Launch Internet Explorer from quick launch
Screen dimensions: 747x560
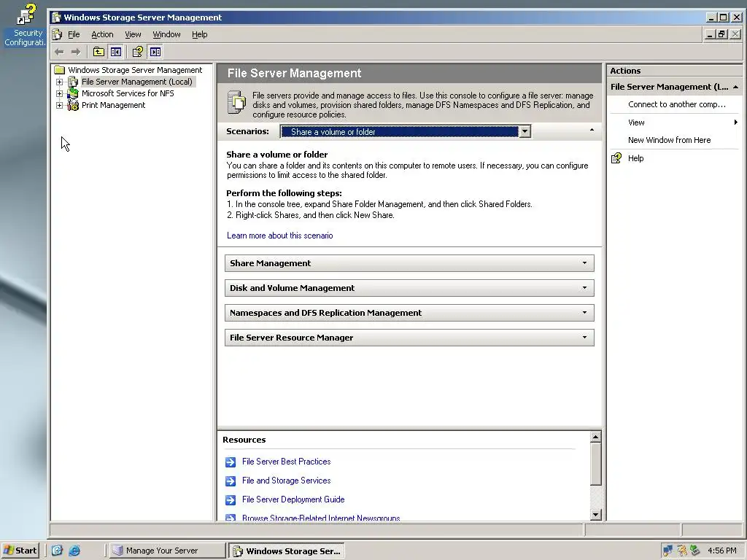[74, 551]
